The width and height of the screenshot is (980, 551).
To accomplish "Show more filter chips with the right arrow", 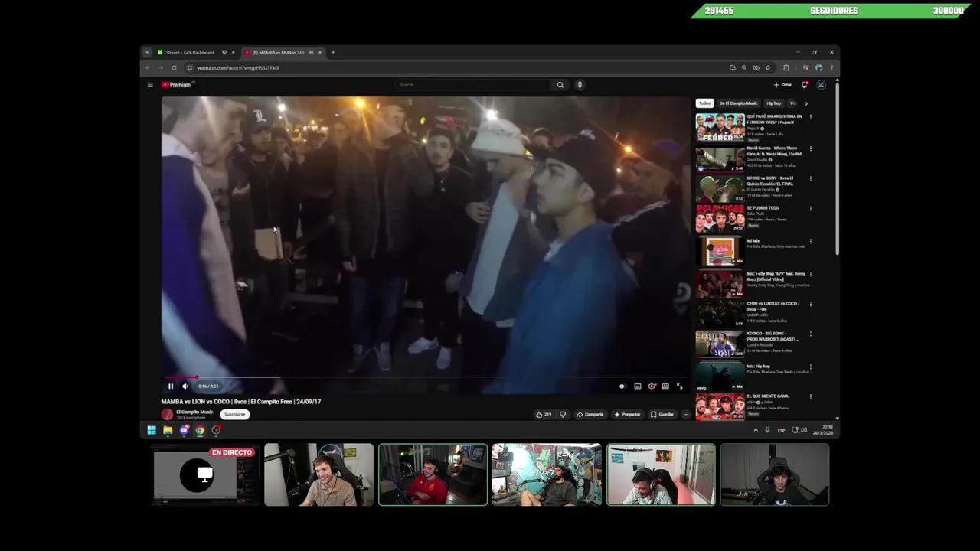I will [805, 103].
